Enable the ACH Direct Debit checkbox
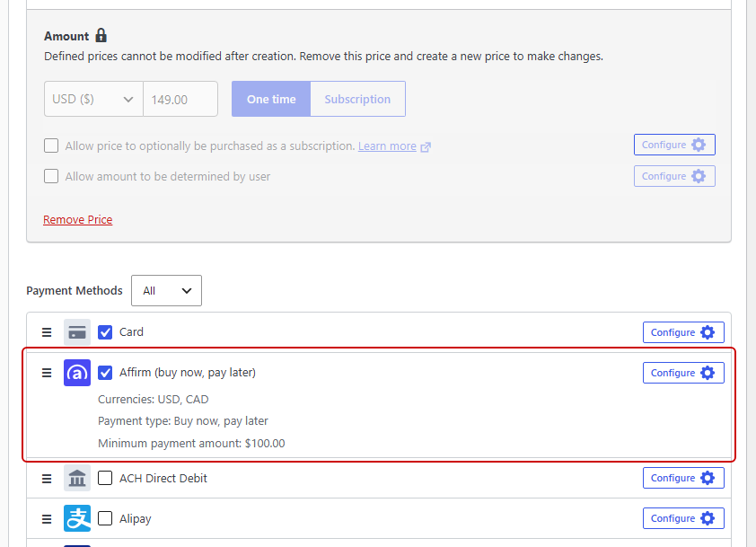Viewport: 756px width, 547px height. 105,478
